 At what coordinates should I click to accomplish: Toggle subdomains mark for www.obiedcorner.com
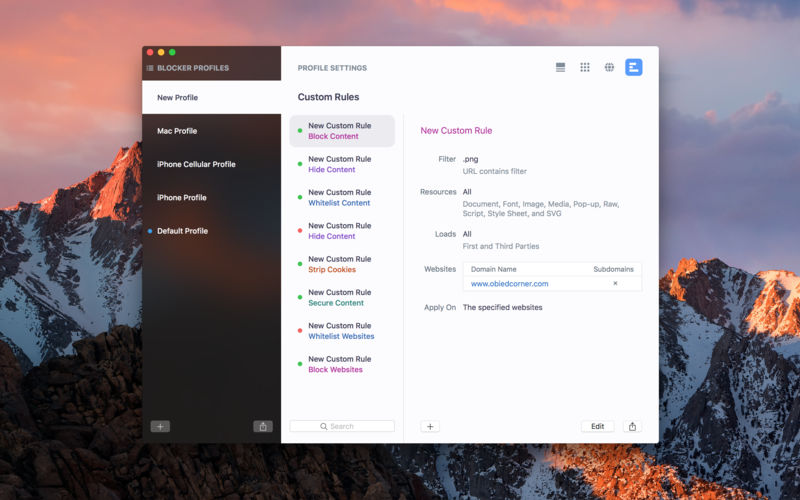615,283
